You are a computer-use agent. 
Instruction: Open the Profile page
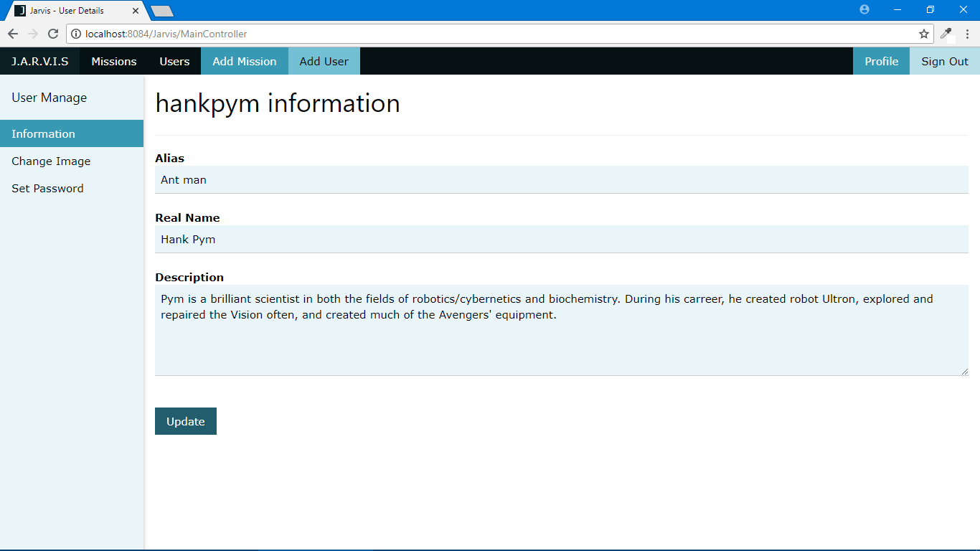[881, 61]
